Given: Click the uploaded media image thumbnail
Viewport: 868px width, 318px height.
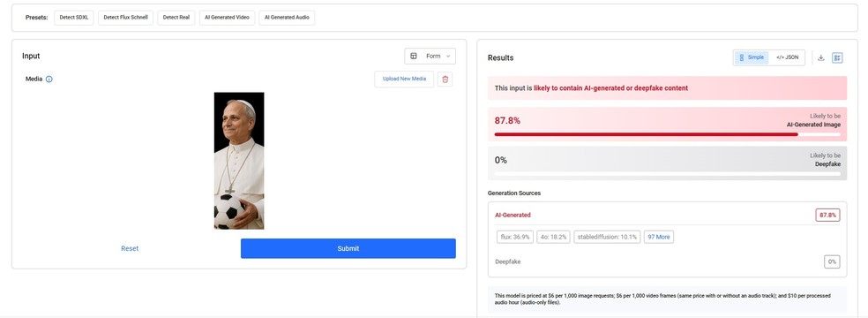Looking at the screenshot, I should [239, 161].
